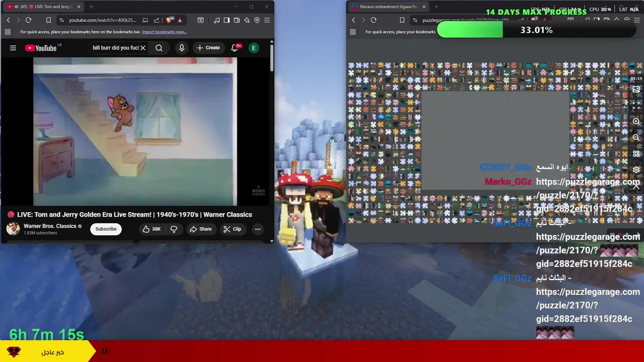Subscribe to Warner Bros. Classics
Screen dimensions: 644x362
click(x=106, y=229)
